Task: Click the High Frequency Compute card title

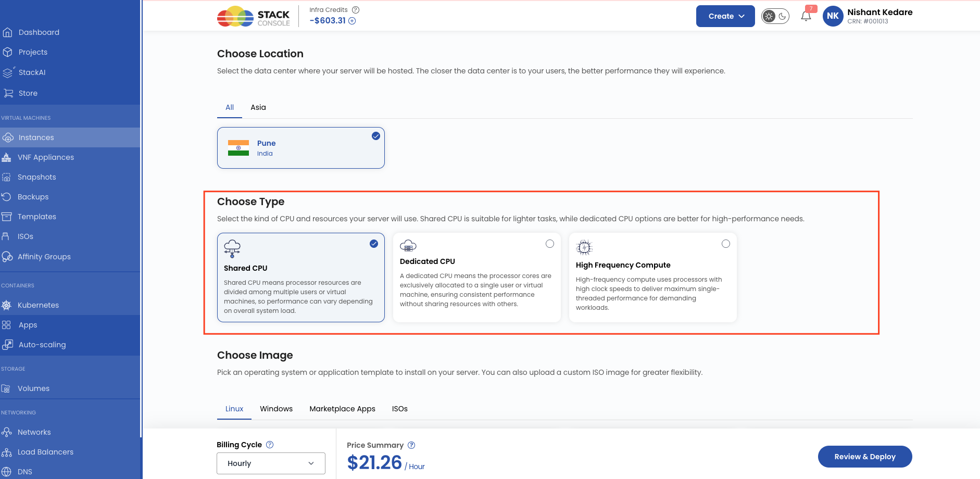Action: pos(623,265)
